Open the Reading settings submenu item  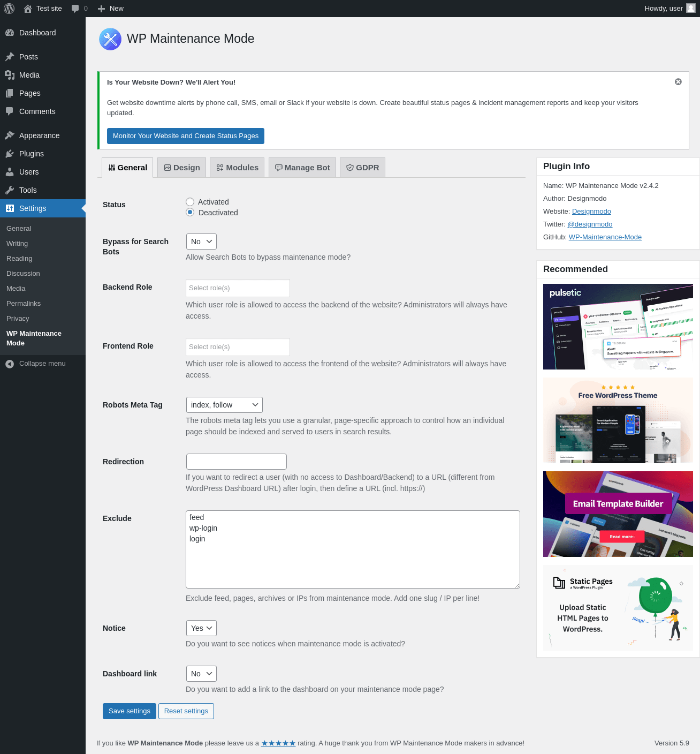19,259
